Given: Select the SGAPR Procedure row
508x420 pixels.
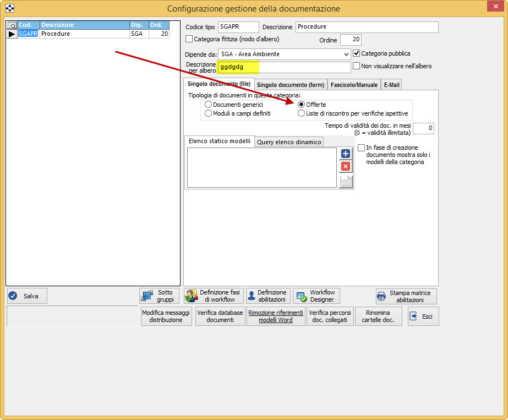Looking at the screenshot, I should pyautogui.click(x=83, y=34).
